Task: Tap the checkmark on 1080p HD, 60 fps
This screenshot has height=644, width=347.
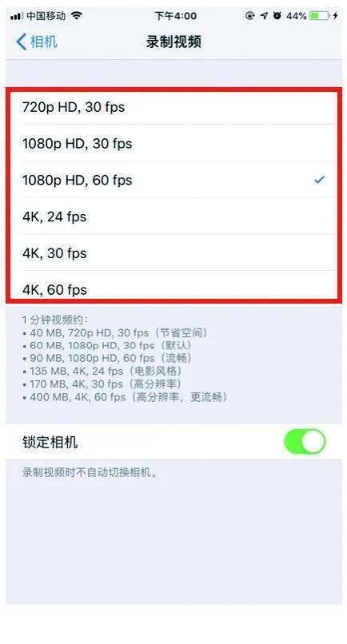Action: (319, 180)
